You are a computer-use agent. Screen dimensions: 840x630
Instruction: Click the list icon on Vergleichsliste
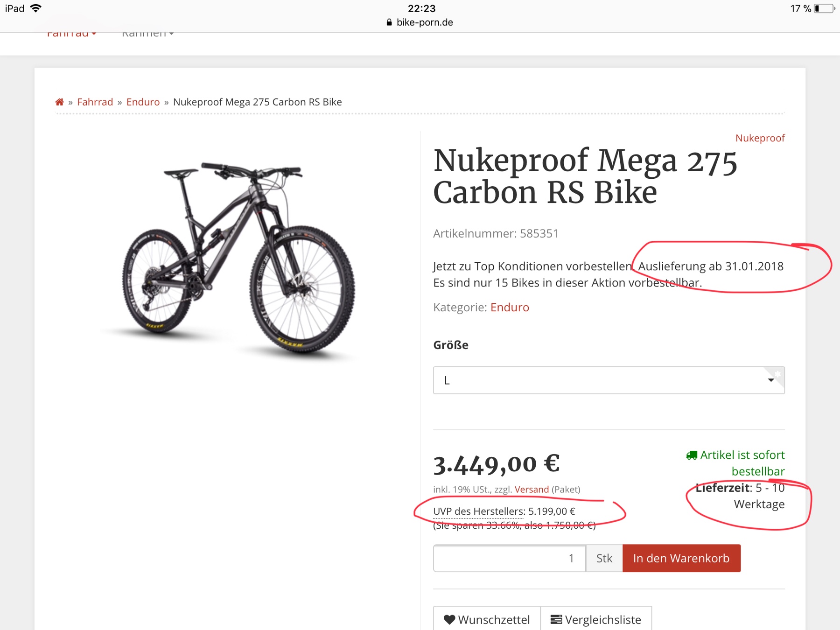(556, 620)
